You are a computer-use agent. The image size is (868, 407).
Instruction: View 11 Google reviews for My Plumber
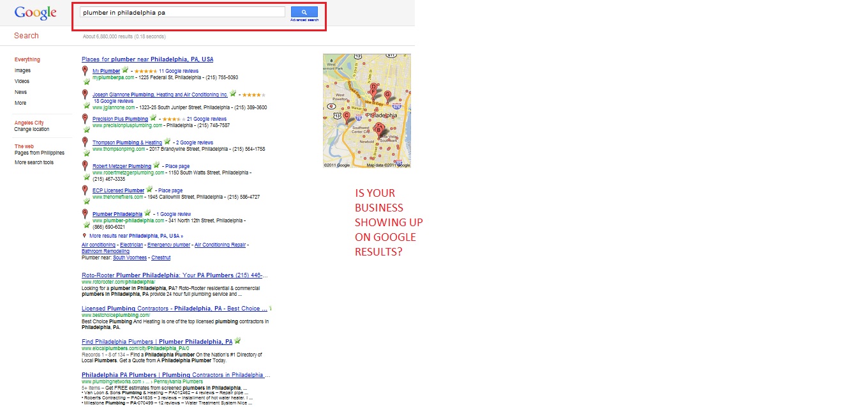pyautogui.click(x=179, y=71)
